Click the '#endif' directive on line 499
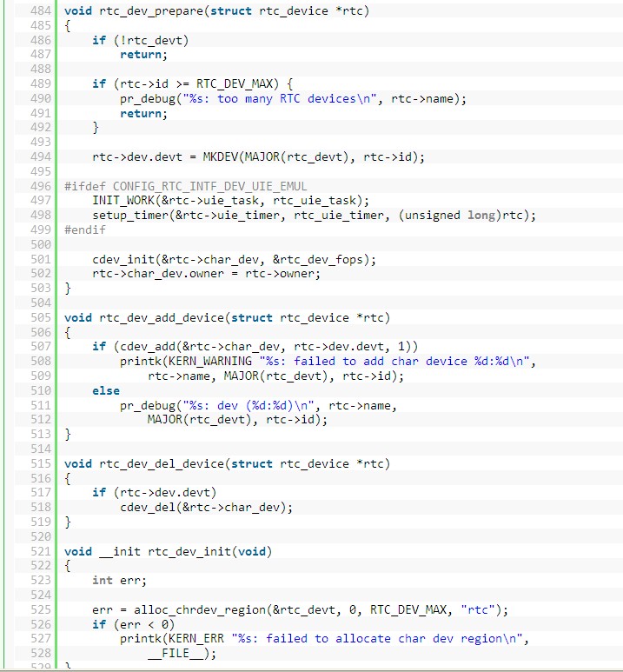 pyautogui.click(x=85, y=230)
